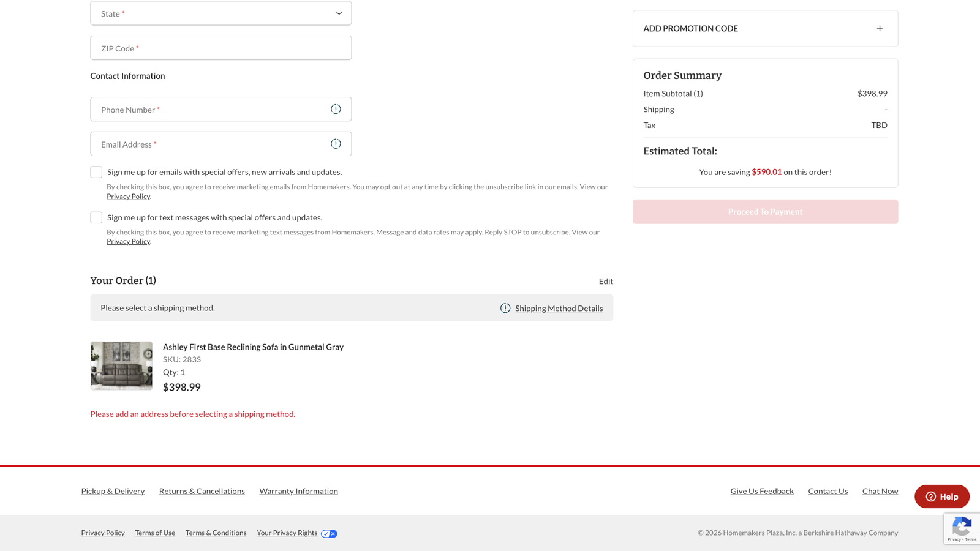Enable email special offers signup checkbox
Image resolution: width=980 pixels, height=551 pixels.
[96, 173]
